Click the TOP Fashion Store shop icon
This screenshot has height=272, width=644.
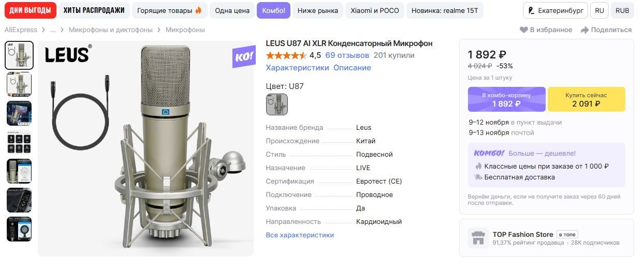478,238
